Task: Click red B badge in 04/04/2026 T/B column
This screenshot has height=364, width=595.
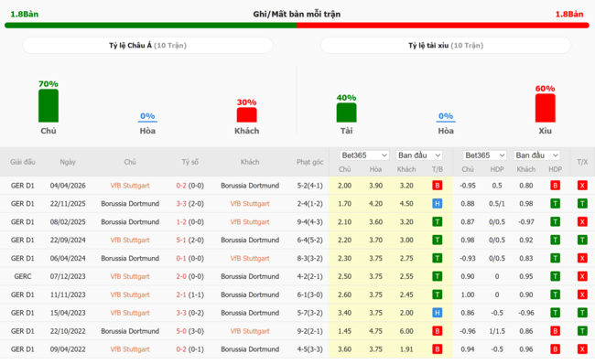Action: (438, 186)
